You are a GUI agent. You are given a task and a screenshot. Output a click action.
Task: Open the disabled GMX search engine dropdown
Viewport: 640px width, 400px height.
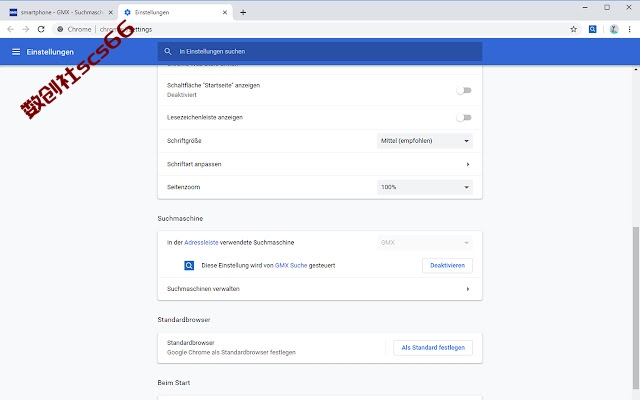(x=425, y=242)
